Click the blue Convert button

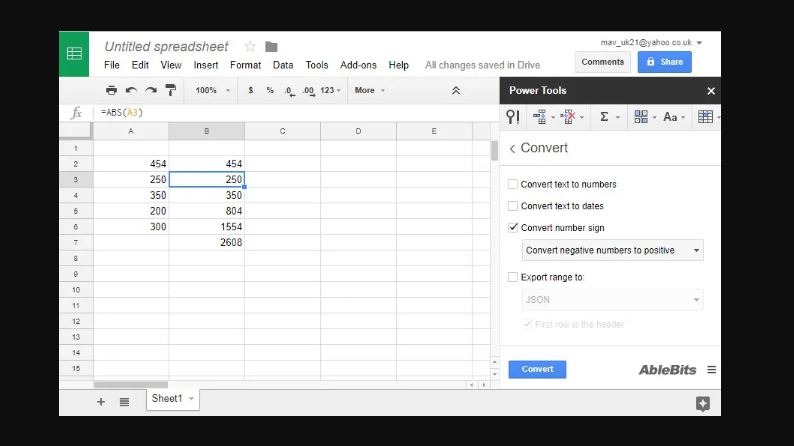coord(537,369)
